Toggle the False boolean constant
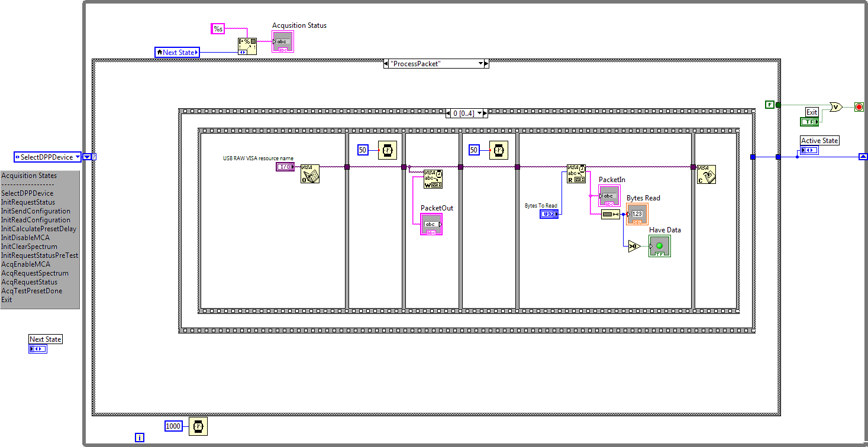This screenshot has width=868, height=447. [x=769, y=105]
